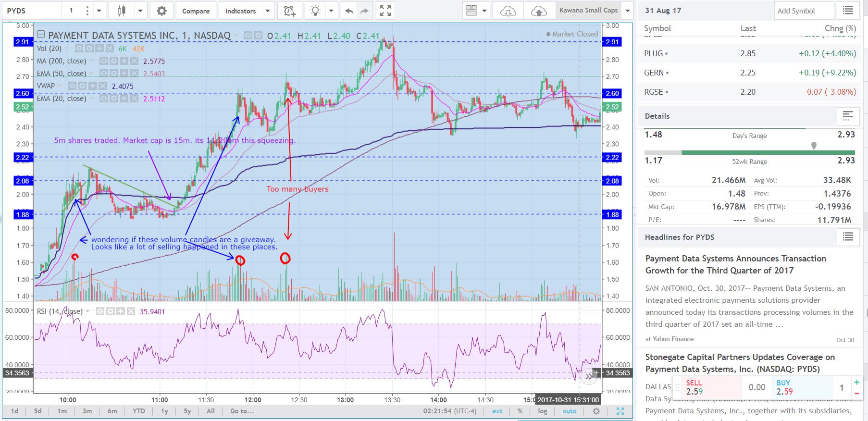Image resolution: width=868 pixels, height=421 pixels.
Task: Select the 5d time range
Action: tap(38, 411)
